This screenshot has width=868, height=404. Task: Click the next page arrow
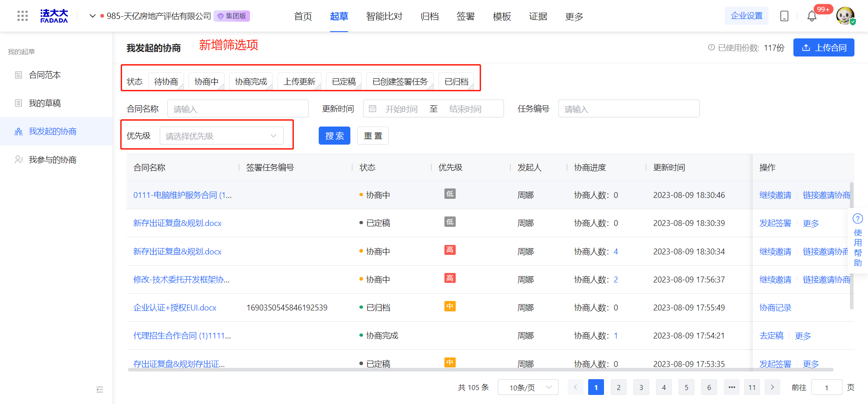tap(772, 387)
